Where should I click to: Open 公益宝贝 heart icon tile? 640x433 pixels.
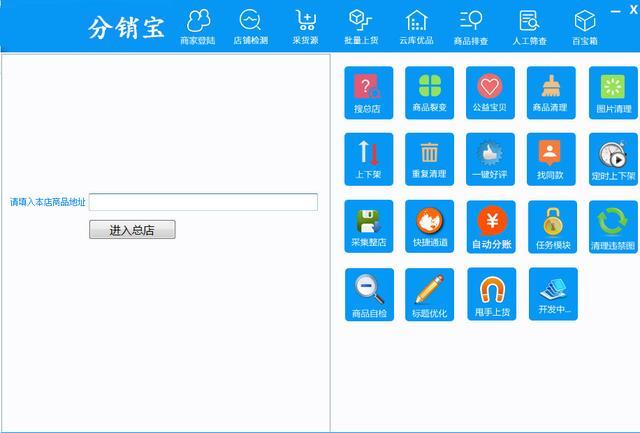pyautogui.click(x=490, y=92)
